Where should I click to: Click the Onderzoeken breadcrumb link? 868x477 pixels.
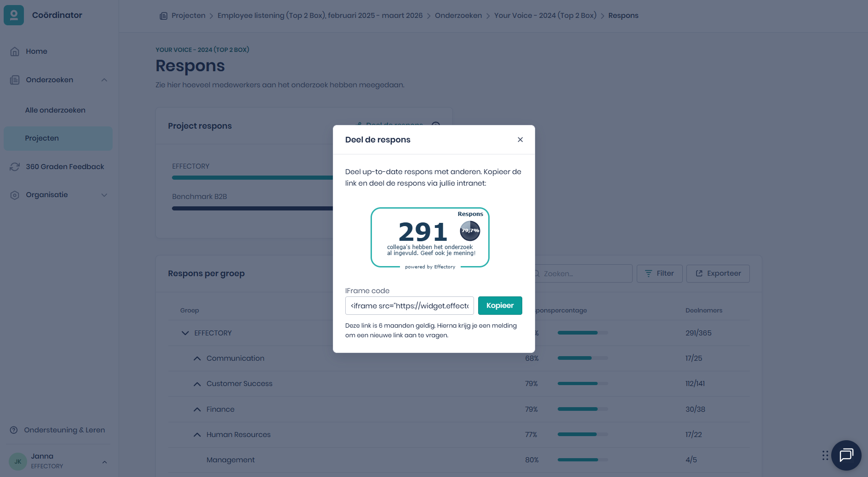(458, 16)
